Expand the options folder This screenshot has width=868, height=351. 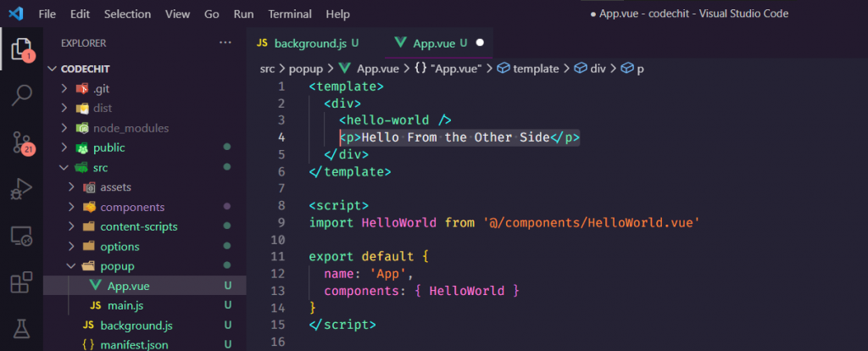pos(144,247)
